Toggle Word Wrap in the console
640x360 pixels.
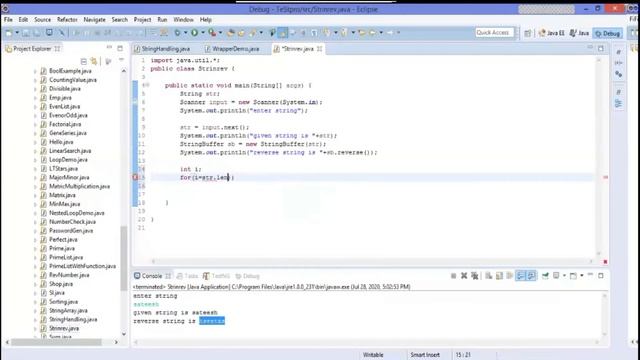(x=509, y=276)
